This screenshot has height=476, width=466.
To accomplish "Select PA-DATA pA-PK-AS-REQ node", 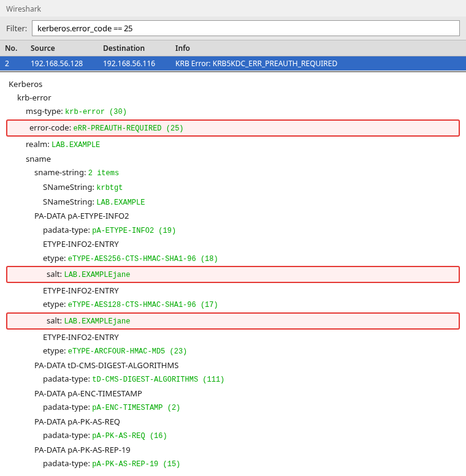I will (77, 422).
